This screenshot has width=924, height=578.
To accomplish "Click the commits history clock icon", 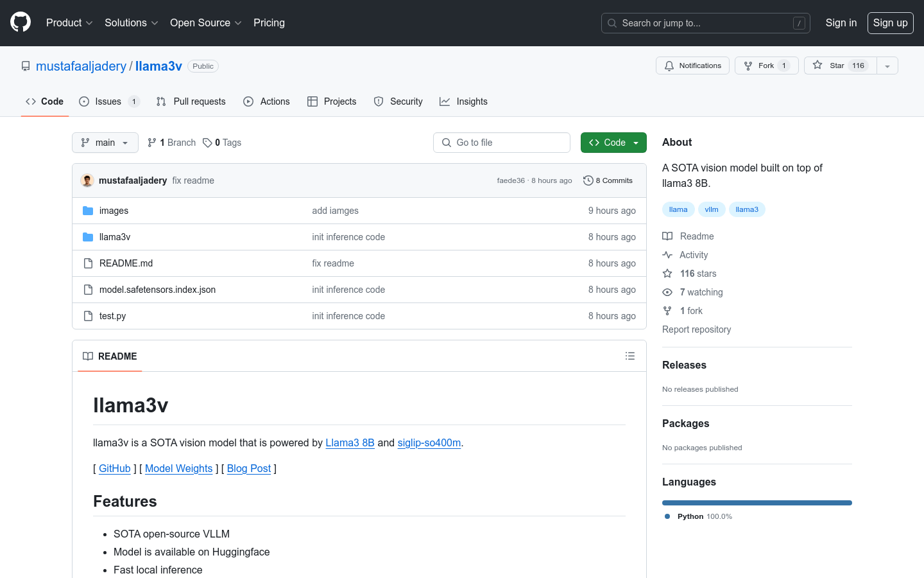I will click(x=588, y=180).
